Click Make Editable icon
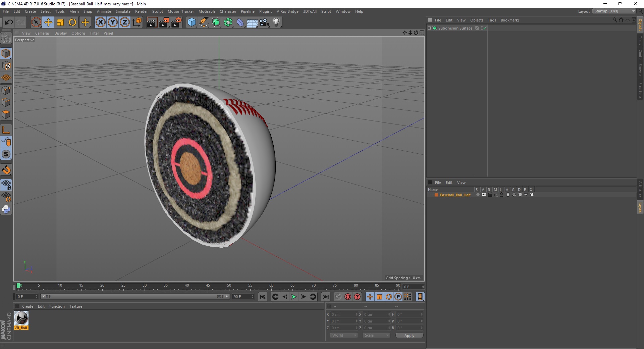The width and height of the screenshot is (644, 349). coord(6,38)
